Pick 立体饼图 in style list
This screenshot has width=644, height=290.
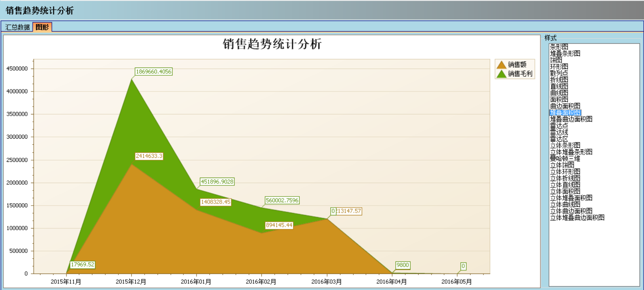coord(562,165)
